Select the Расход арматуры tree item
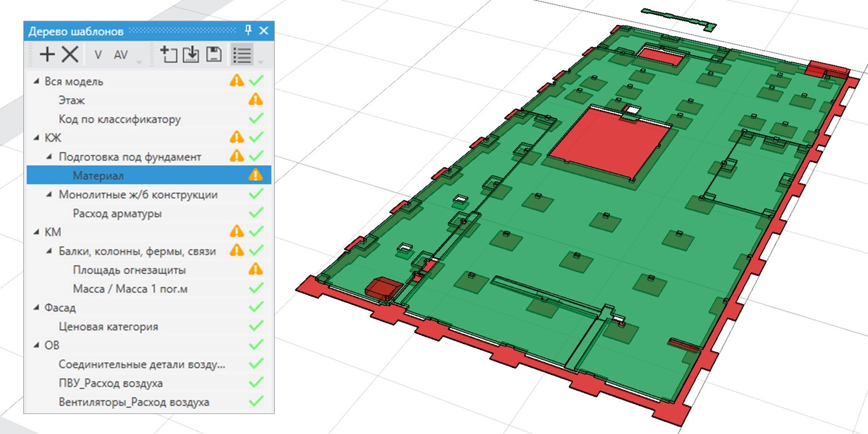The width and height of the screenshot is (868, 434). point(117,214)
